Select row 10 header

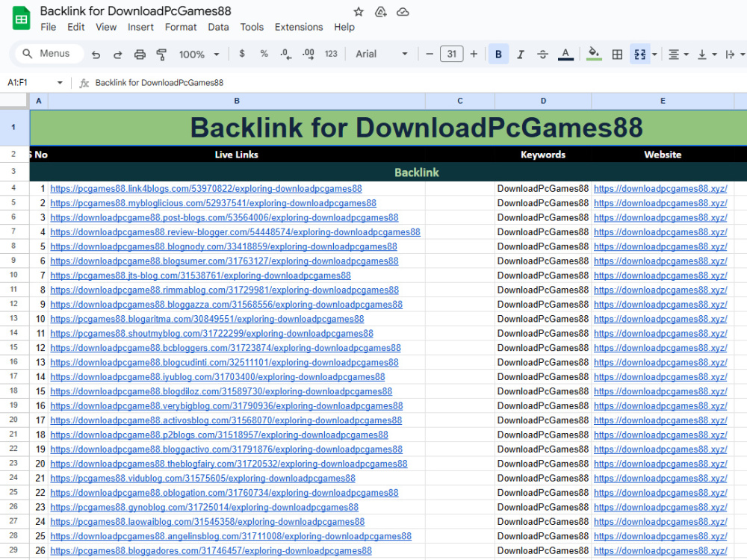13,276
